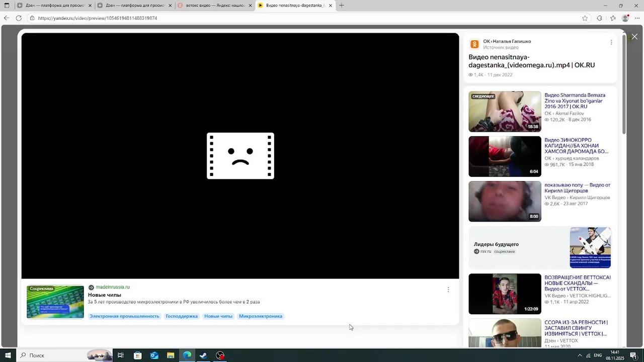Screen dimensions: 644x362
Task: Open the Windows Start menu
Action: (x=8, y=355)
